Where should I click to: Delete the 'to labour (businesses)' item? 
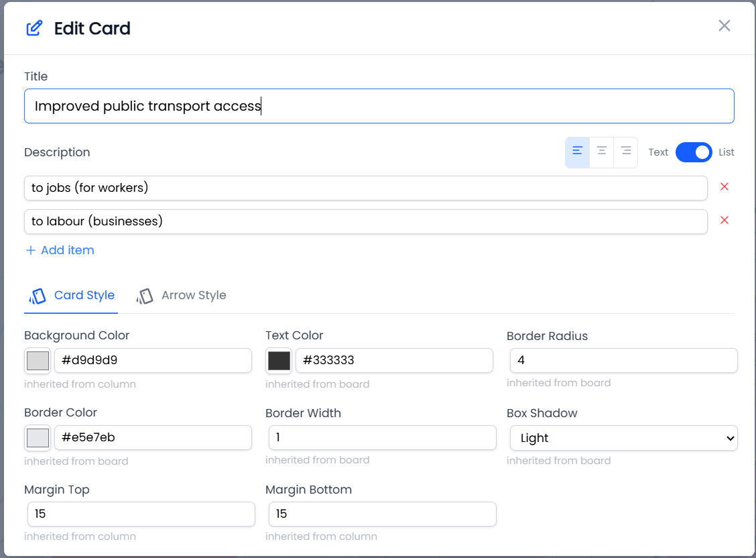(724, 221)
